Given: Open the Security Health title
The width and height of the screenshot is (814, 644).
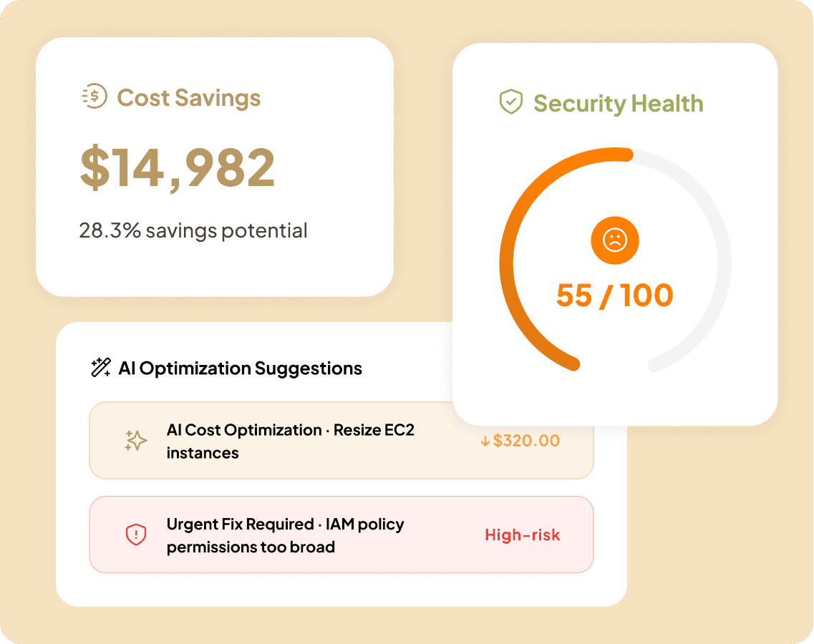Looking at the screenshot, I should [618, 103].
